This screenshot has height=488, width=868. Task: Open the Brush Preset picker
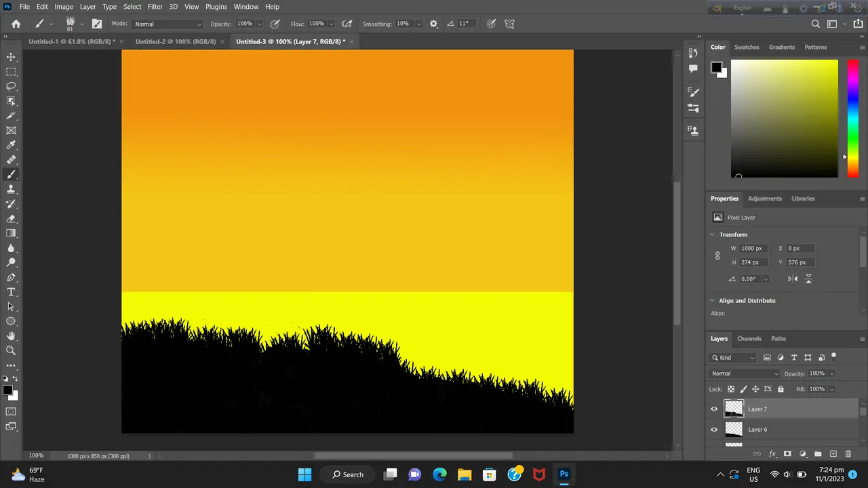82,24
